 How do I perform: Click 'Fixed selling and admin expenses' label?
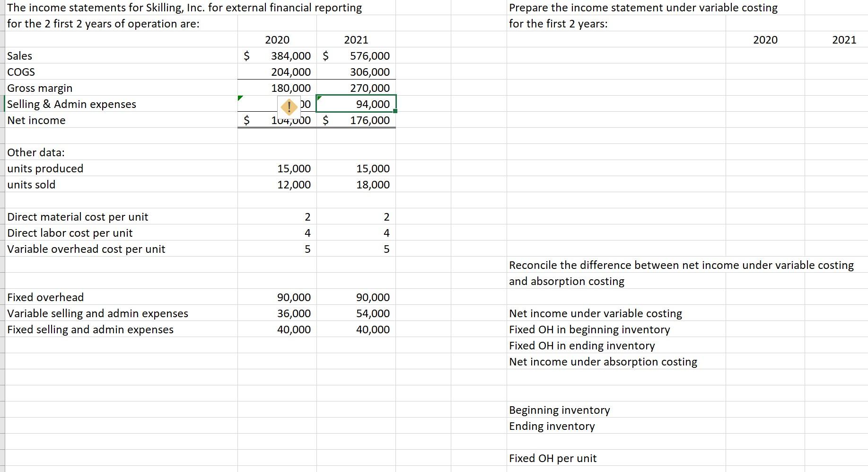pos(90,330)
